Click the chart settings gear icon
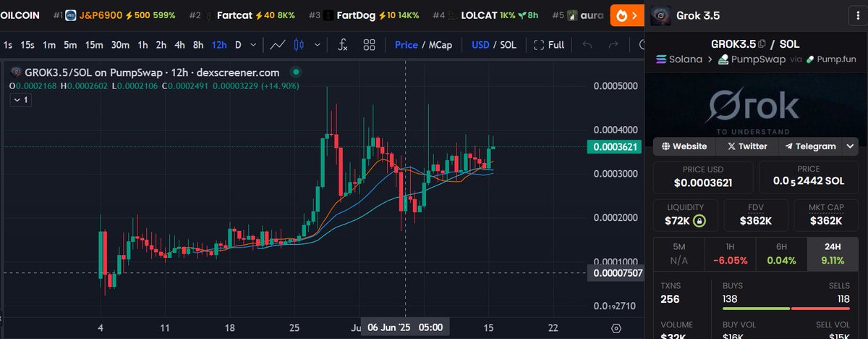The image size is (868, 339). 616,327
